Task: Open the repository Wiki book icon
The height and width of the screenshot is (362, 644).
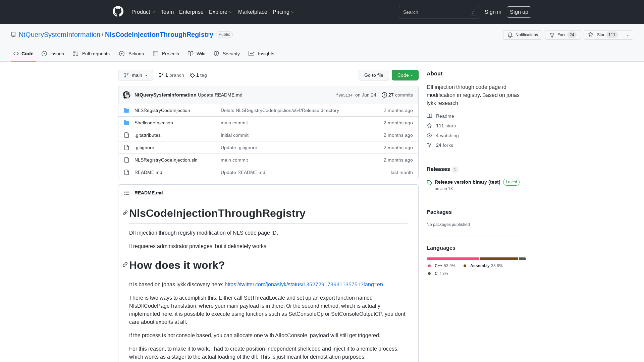Action: [191, 54]
